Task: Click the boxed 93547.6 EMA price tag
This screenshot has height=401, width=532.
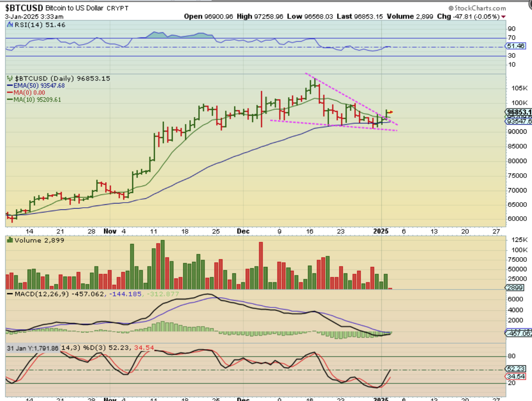Action: [518, 121]
